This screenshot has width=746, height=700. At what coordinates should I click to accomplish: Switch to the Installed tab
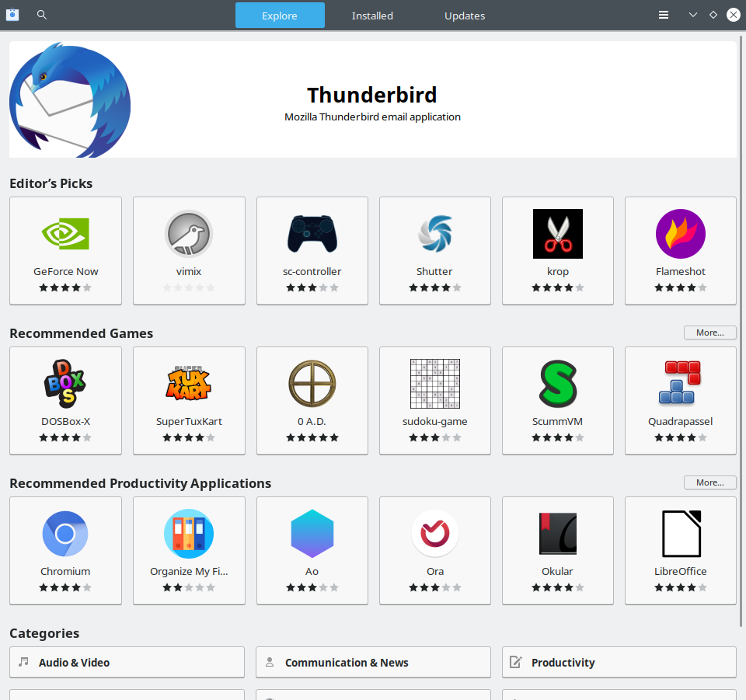(x=372, y=16)
